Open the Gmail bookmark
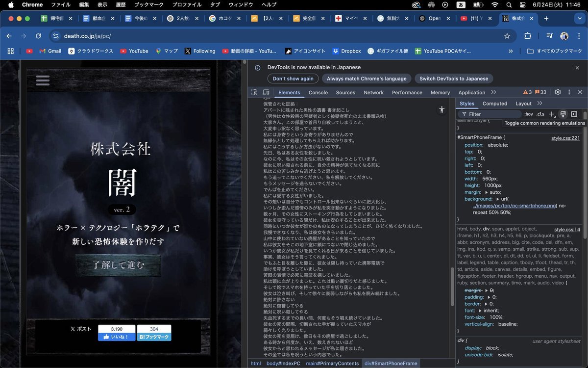The width and height of the screenshot is (588, 368). [x=50, y=51]
